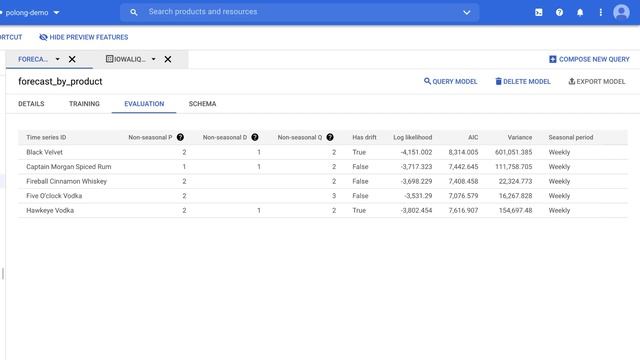Show help for Non-seasonal D
The width and height of the screenshot is (640, 360).
[x=255, y=137]
